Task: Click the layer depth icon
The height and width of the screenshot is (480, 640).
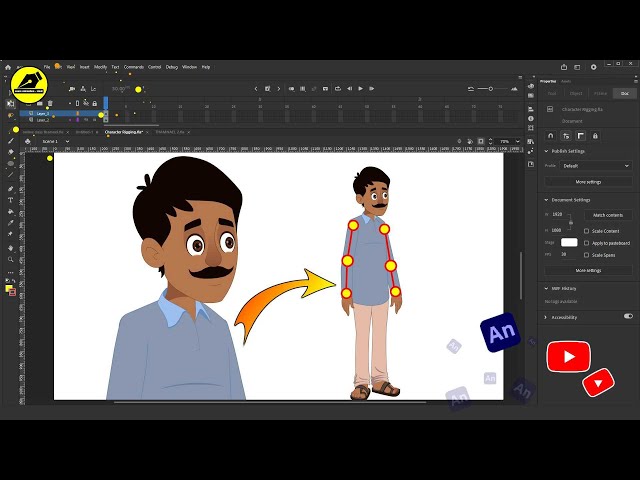Action: coord(93,89)
